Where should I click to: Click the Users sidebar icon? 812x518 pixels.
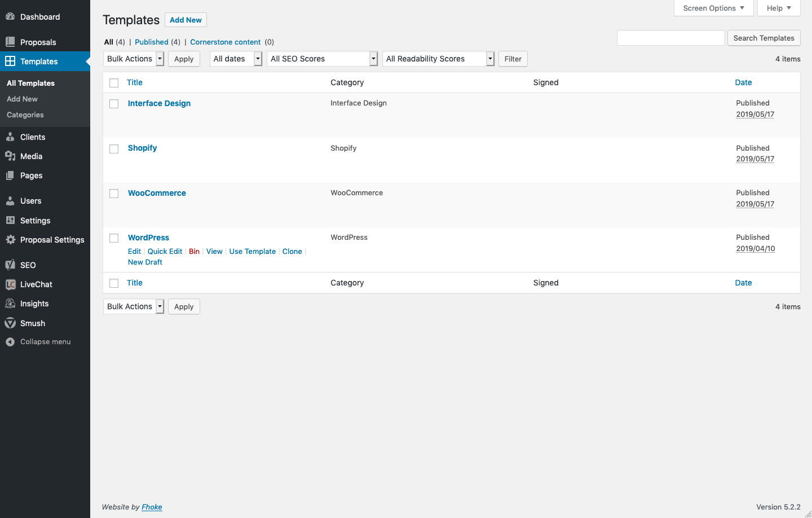(10, 201)
